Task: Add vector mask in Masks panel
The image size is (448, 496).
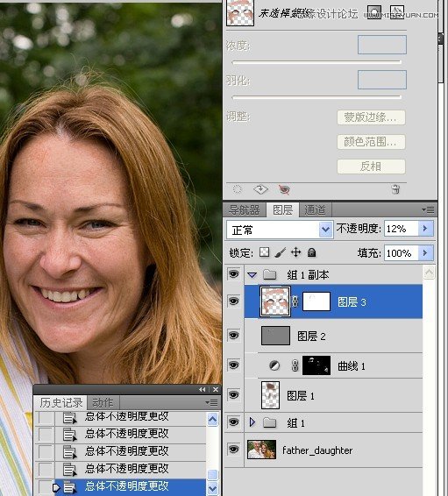Action: (x=397, y=12)
